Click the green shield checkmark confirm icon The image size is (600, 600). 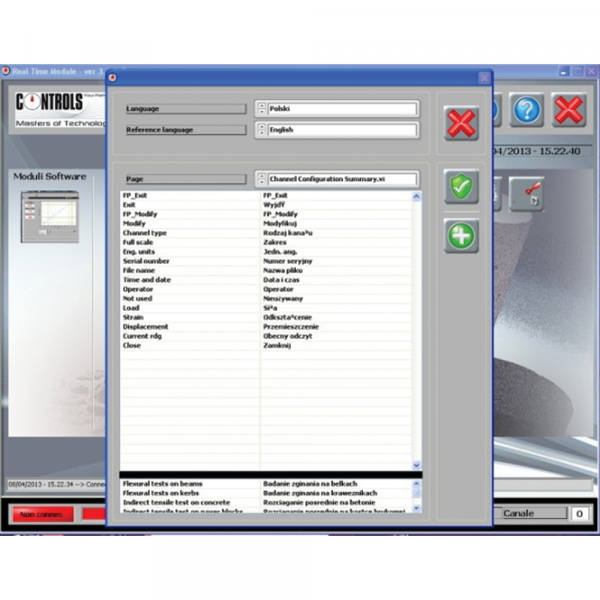(461, 187)
